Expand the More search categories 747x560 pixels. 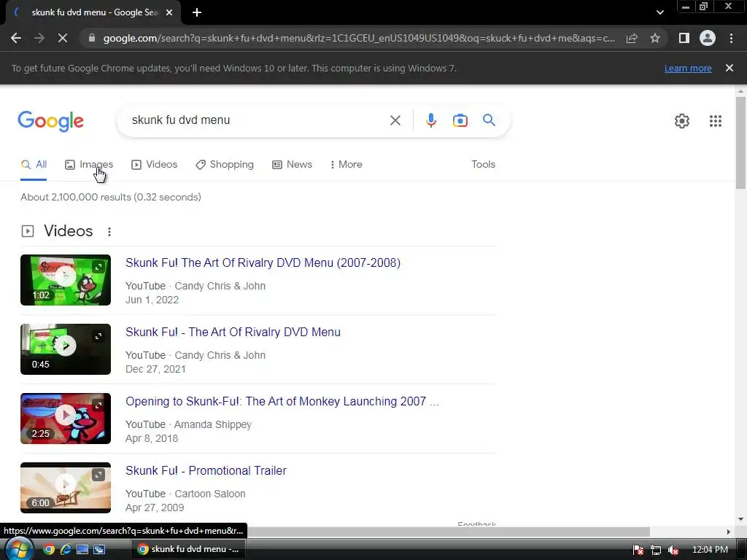(x=347, y=164)
